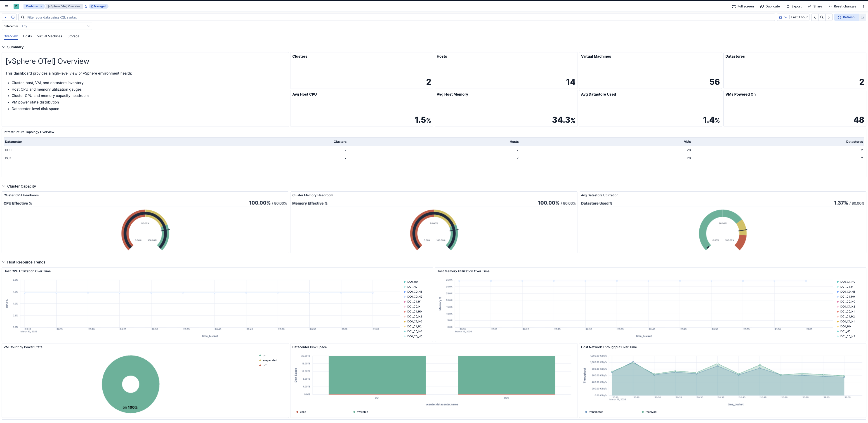Open the Storage tab
The width and height of the screenshot is (868, 423).
[x=73, y=36]
